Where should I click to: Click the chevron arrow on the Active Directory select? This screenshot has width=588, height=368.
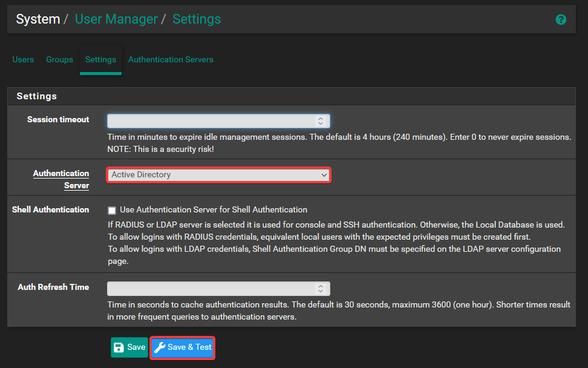pos(324,175)
